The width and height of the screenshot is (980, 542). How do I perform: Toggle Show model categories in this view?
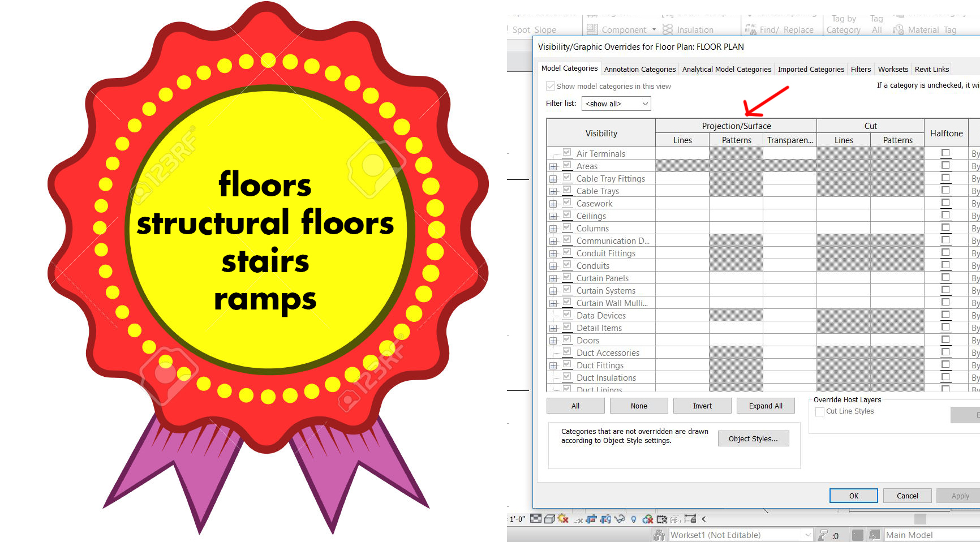click(551, 86)
